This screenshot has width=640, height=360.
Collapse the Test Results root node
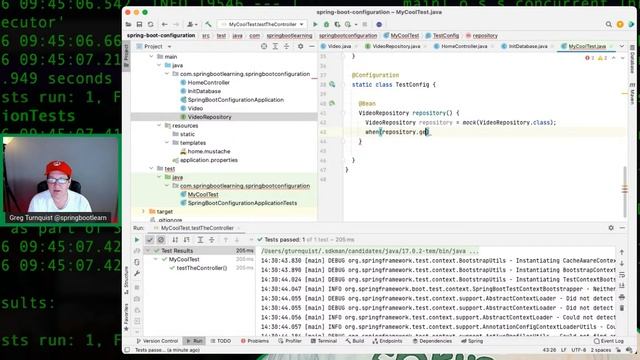(x=148, y=251)
